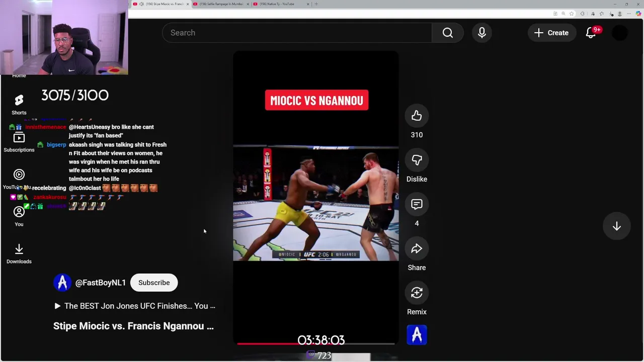Like the Miocic vs Ngannou short

click(417, 116)
